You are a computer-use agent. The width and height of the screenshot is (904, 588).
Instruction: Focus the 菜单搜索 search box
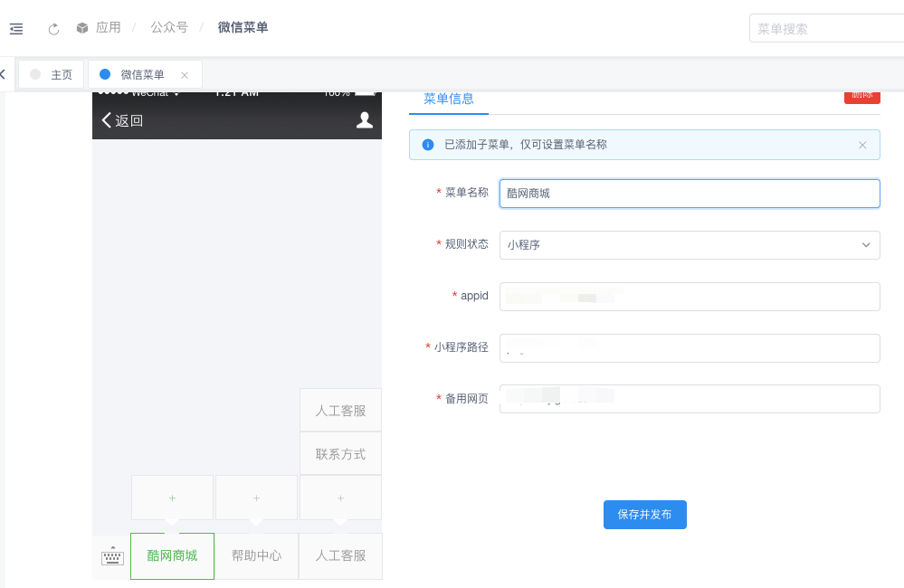coord(827,28)
